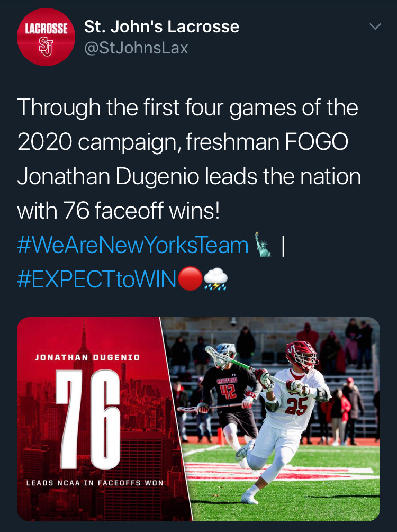The image size is (397, 532).
Task: Click the Empire State Building spire graphic
Action: 84,339
